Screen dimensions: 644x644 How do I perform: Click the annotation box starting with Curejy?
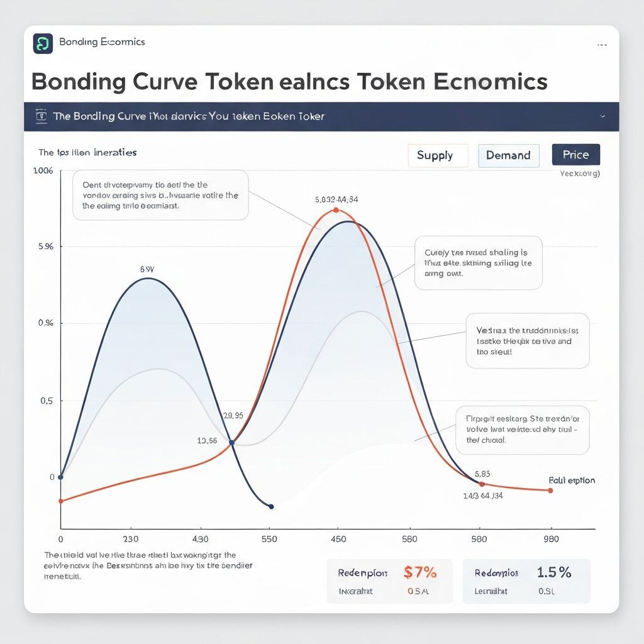[479, 263]
